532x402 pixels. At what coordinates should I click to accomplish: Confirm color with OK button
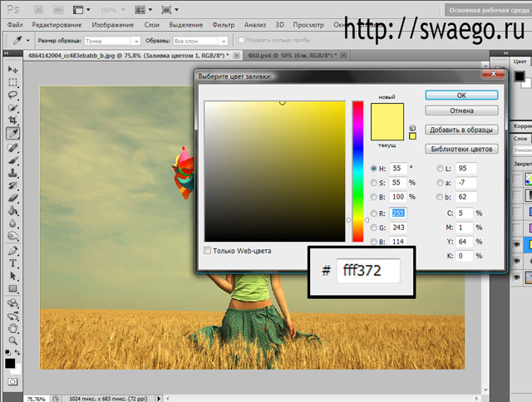click(x=461, y=96)
